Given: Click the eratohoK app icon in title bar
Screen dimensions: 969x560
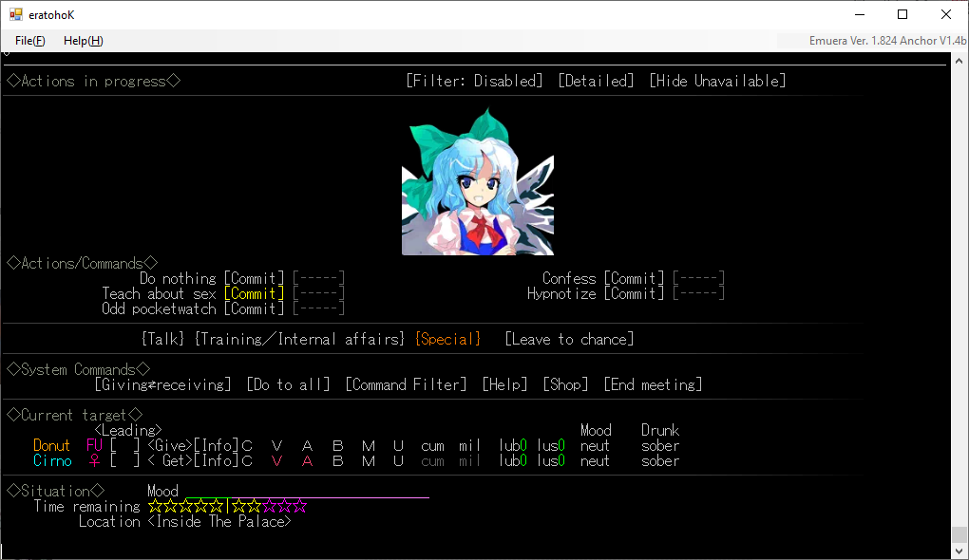Looking at the screenshot, I should 15,14.
